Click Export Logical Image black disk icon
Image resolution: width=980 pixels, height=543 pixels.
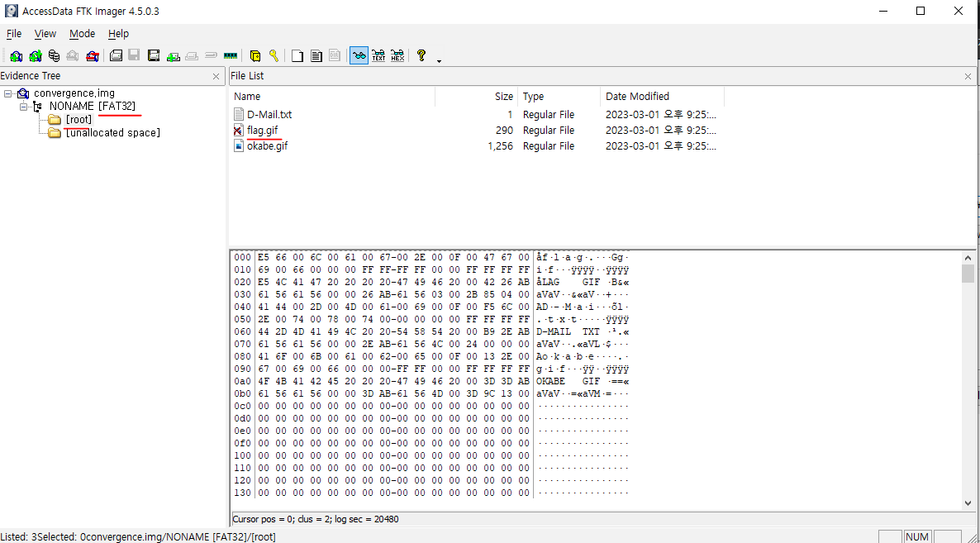[x=154, y=55]
